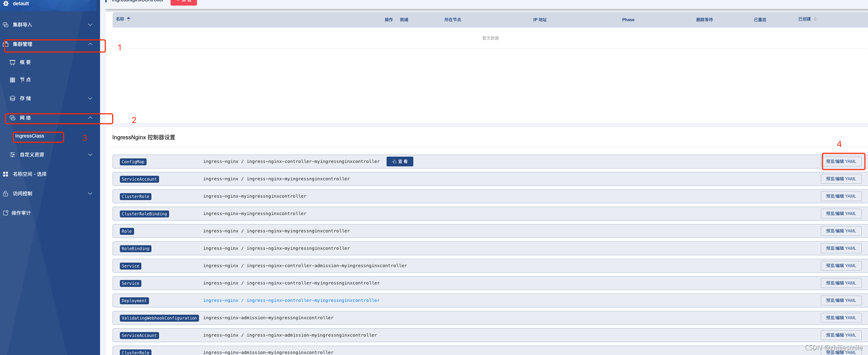This screenshot has width=868, height=355.
Task: Expand the 集群导入 chevron
Action: tap(90, 25)
